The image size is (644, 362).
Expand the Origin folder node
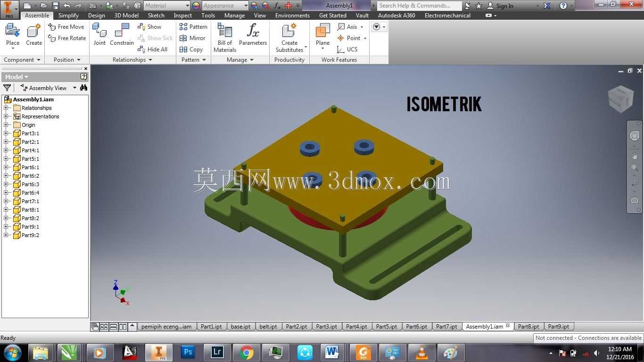tap(6, 125)
